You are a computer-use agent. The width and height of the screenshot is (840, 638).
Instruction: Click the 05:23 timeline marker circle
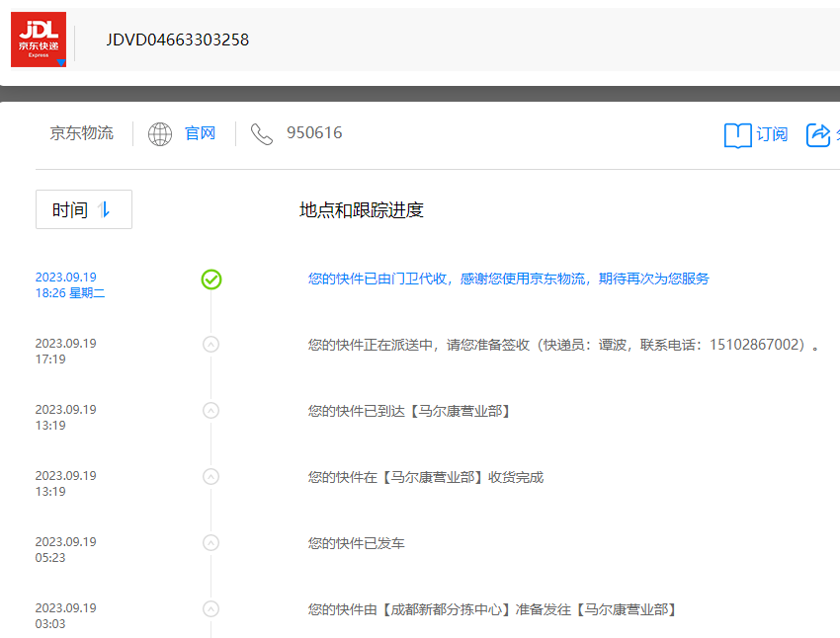tap(211, 543)
